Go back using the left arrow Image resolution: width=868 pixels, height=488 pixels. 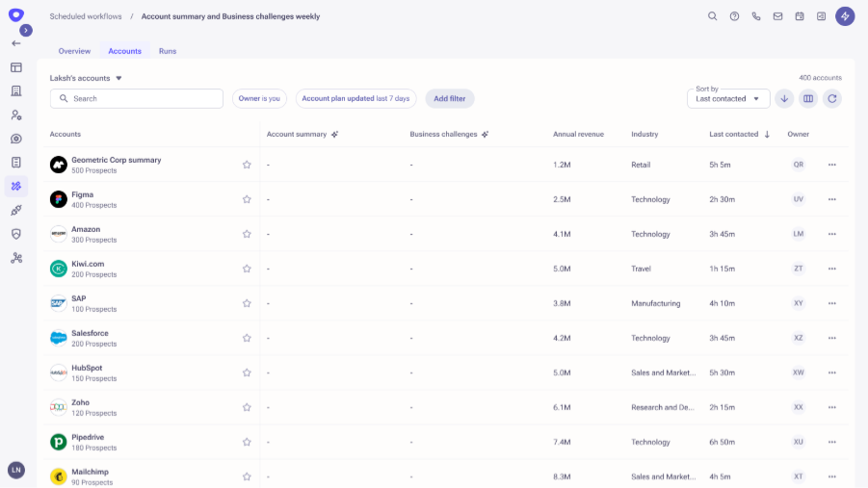(x=16, y=43)
